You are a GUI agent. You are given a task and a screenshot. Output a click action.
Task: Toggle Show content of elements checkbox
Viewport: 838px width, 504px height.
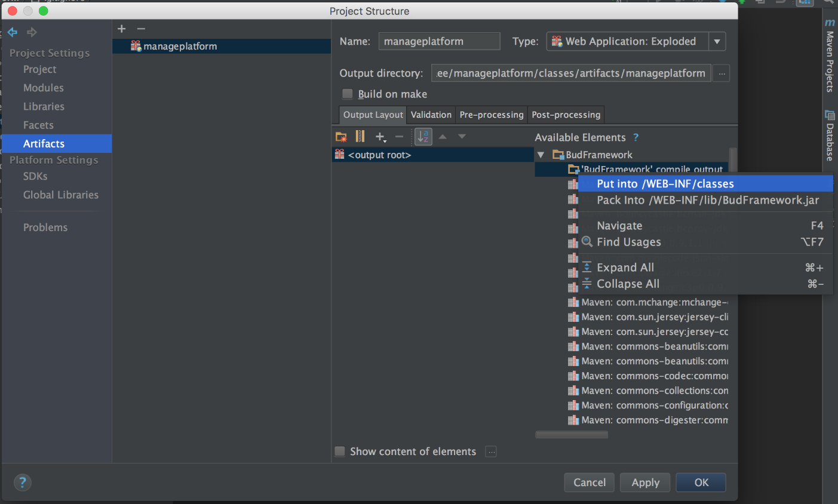coord(340,451)
